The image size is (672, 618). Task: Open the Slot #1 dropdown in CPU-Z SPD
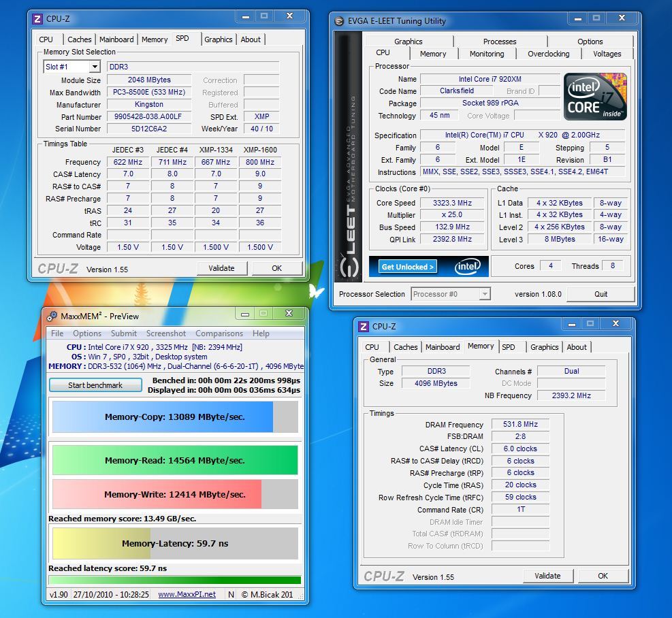click(95, 67)
